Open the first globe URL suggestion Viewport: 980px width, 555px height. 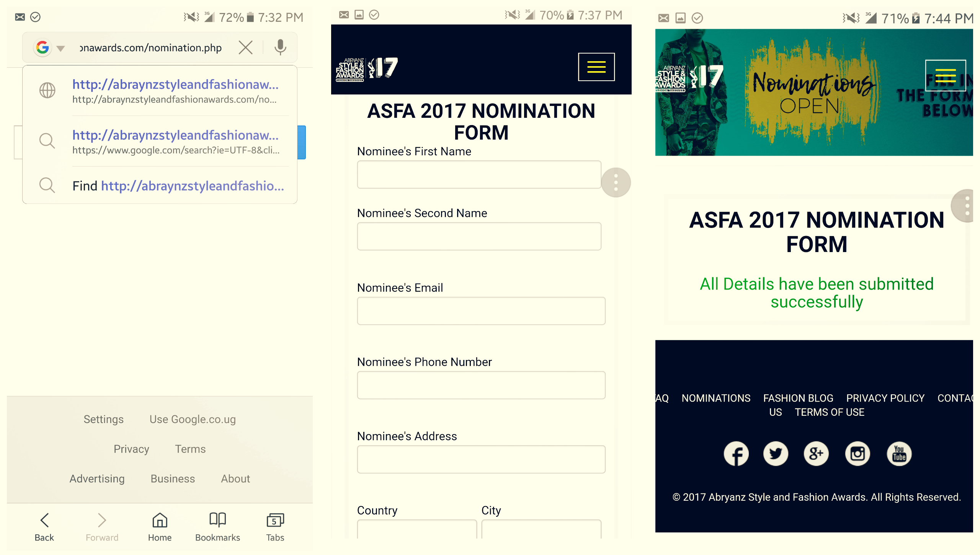pos(160,91)
